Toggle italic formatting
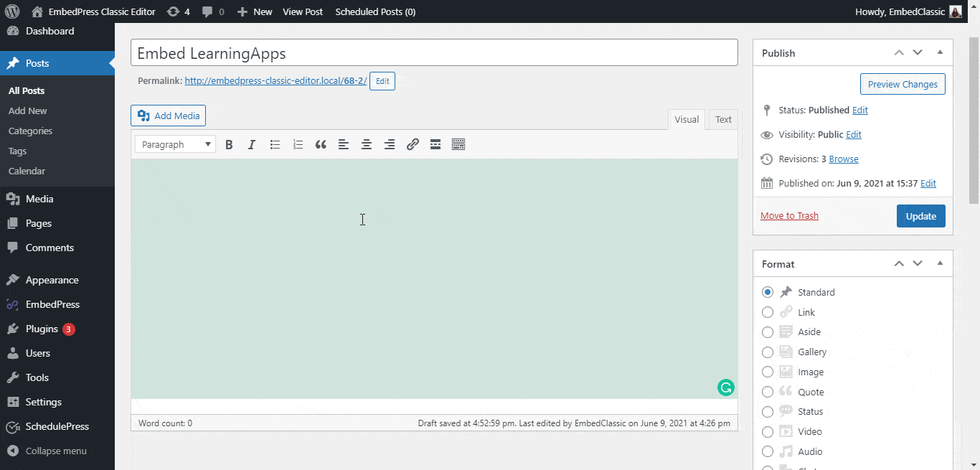The image size is (980, 470). click(252, 144)
